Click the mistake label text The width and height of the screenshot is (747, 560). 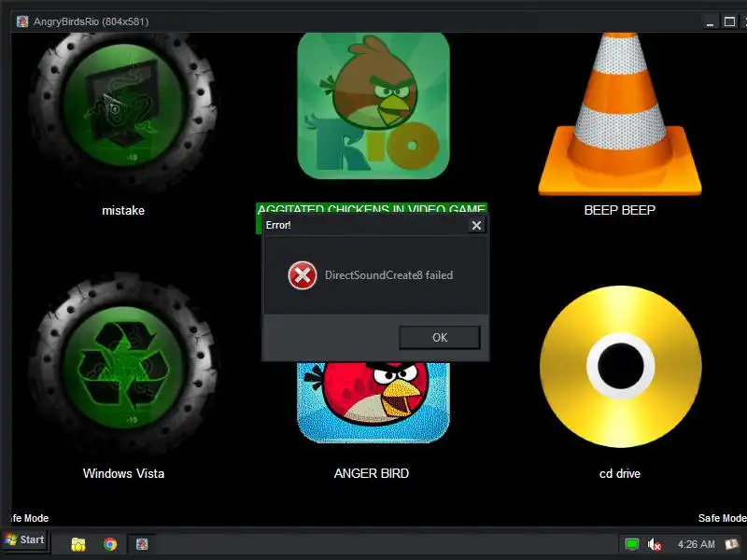(123, 211)
